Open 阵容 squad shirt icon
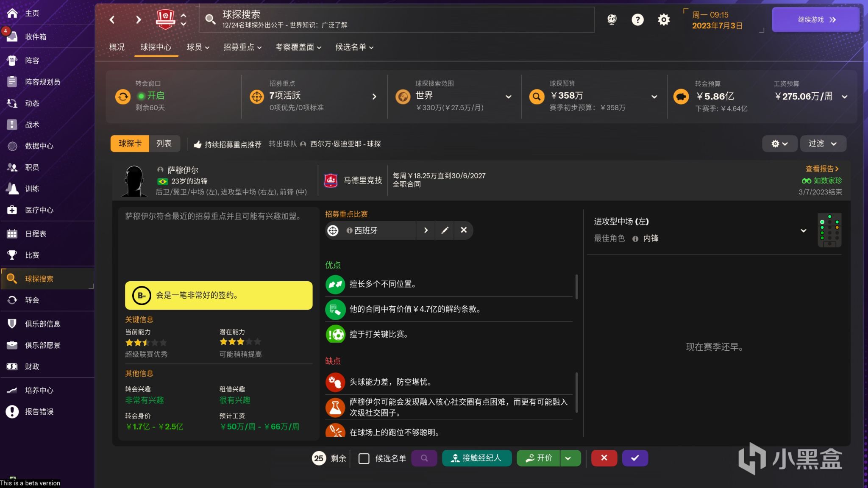The height and width of the screenshot is (488, 868). point(12,61)
